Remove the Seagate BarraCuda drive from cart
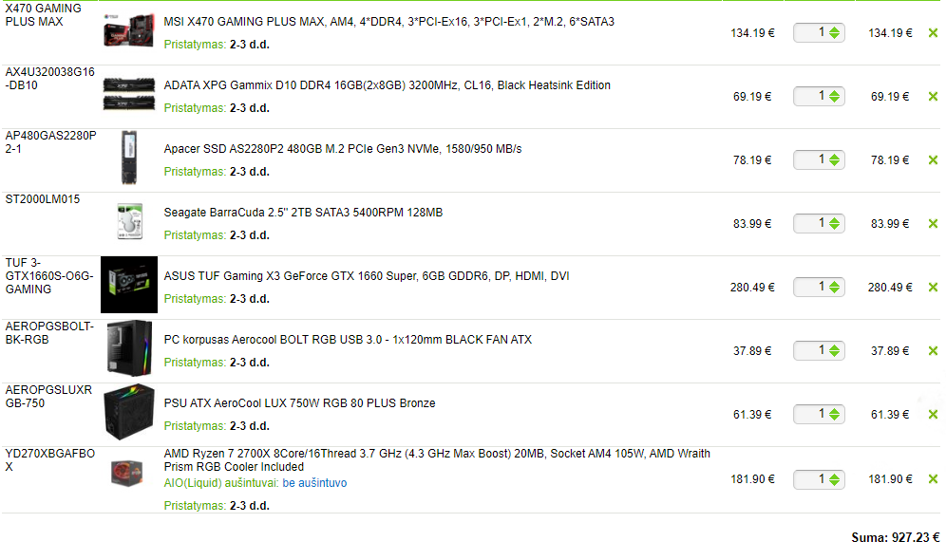 coord(933,224)
